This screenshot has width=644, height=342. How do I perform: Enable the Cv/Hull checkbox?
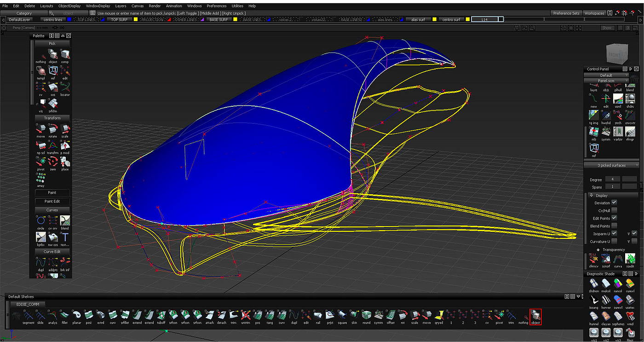[614, 210]
